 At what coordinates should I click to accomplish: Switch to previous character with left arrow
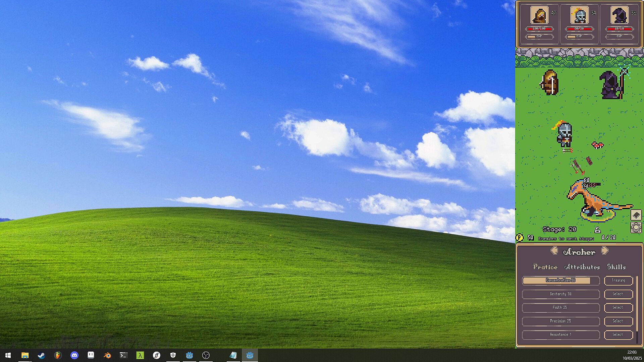point(554,251)
